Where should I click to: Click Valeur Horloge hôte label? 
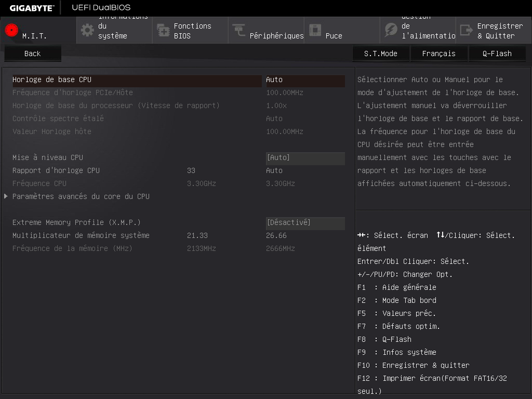pyautogui.click(x=52, y=131)
